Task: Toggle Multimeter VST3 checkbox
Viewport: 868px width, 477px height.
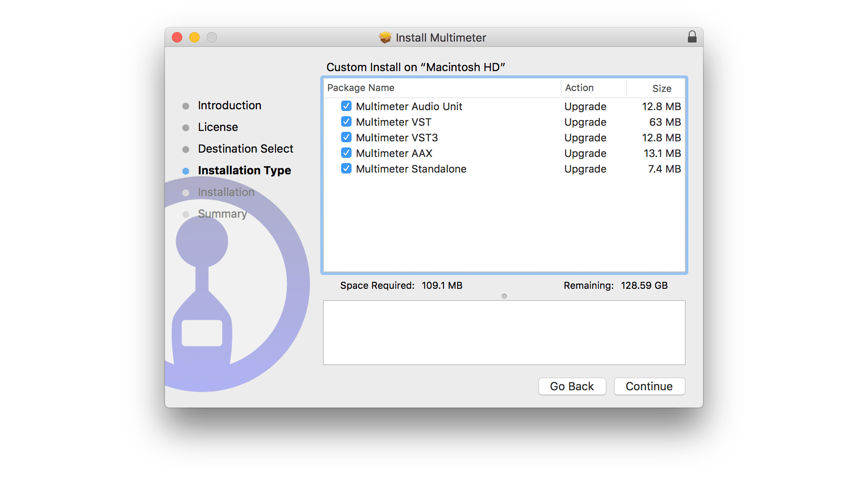Action: point(346,137)
